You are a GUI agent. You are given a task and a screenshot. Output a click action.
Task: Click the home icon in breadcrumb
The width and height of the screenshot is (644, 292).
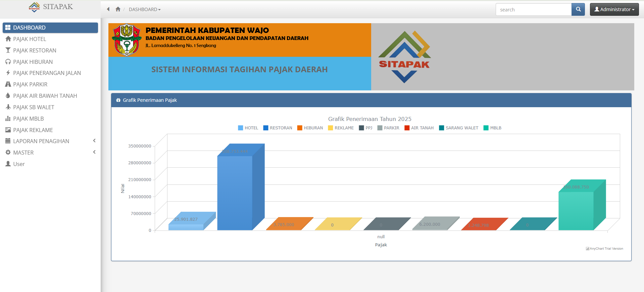click(x=118, y=9)
